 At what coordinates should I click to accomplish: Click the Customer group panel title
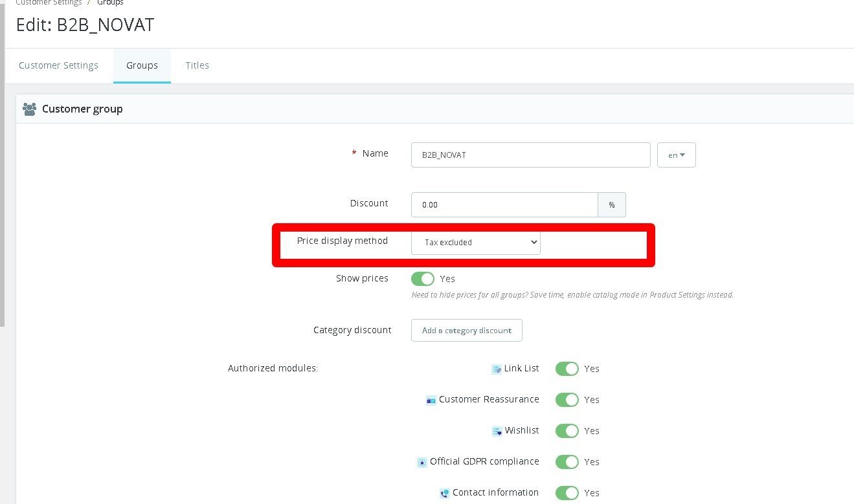82,109
